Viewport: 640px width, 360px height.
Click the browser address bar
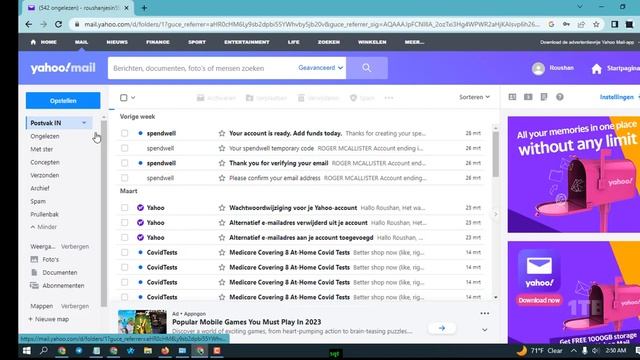coord(311,24)
